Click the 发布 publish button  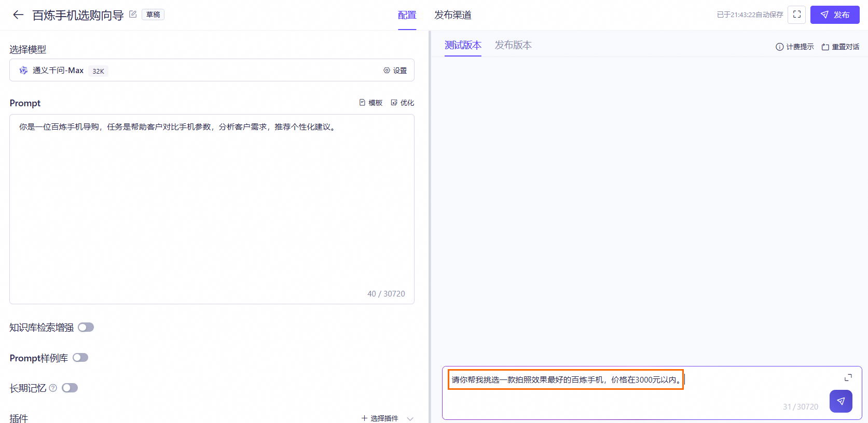click(835, 15)
